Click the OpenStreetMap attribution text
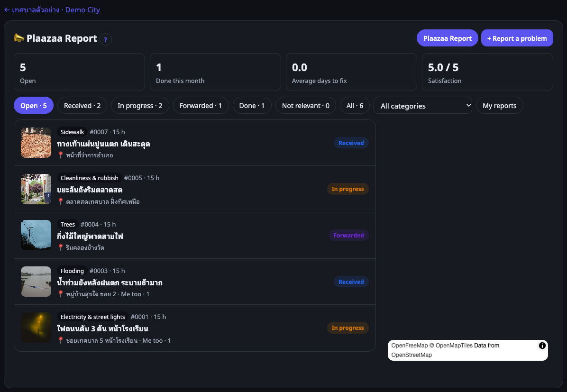 [412, 355]
